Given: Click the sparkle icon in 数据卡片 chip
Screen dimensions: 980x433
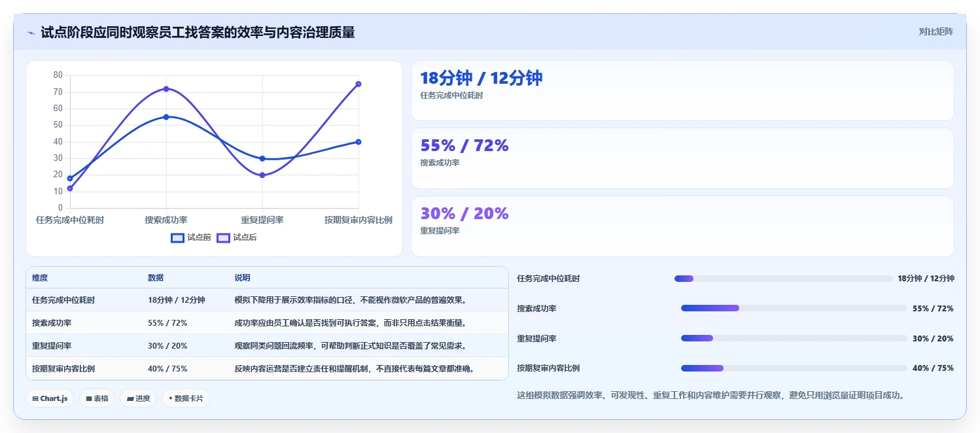Looking at the screenshot, I should (x=170, y=398).
